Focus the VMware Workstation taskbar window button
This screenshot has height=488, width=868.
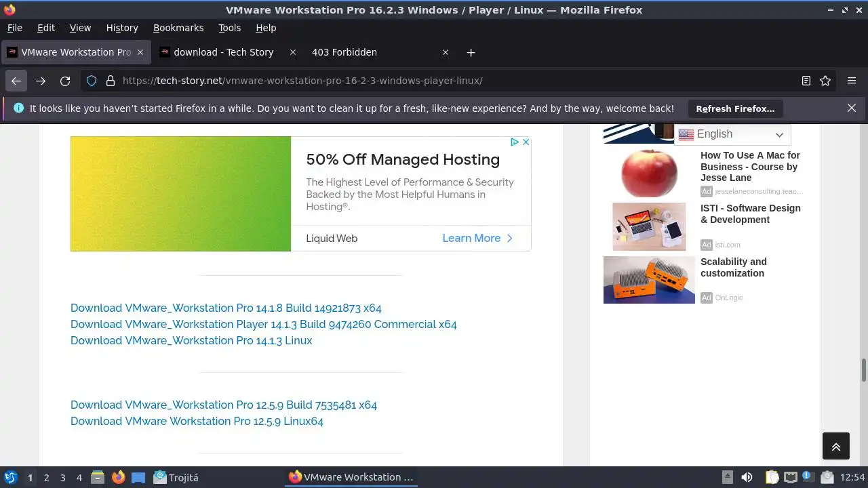351,477
